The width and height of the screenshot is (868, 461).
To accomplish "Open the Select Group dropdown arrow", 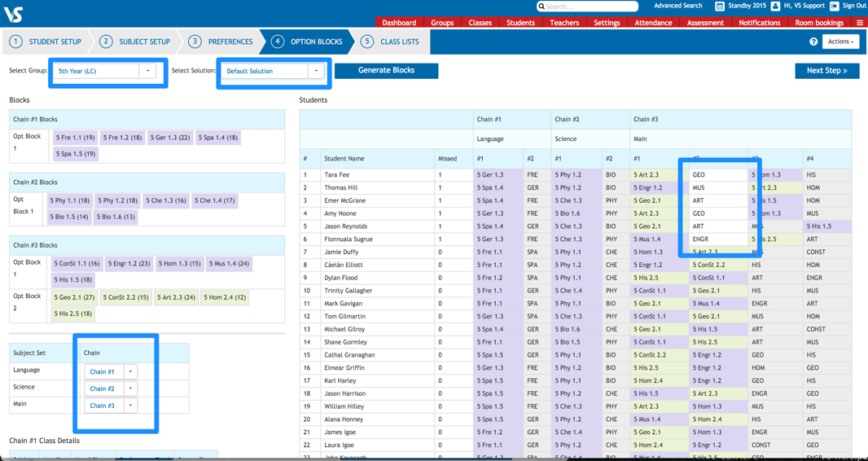I will (x=147, y=71).
